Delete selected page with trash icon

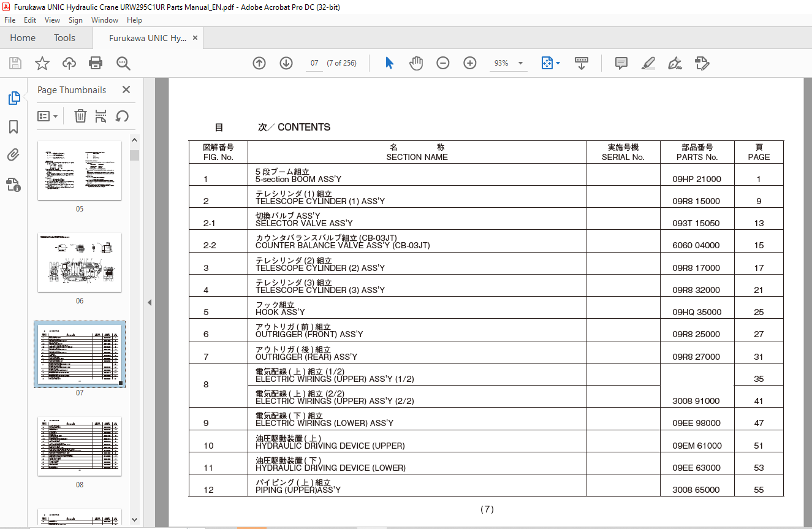tap(80, 116)
